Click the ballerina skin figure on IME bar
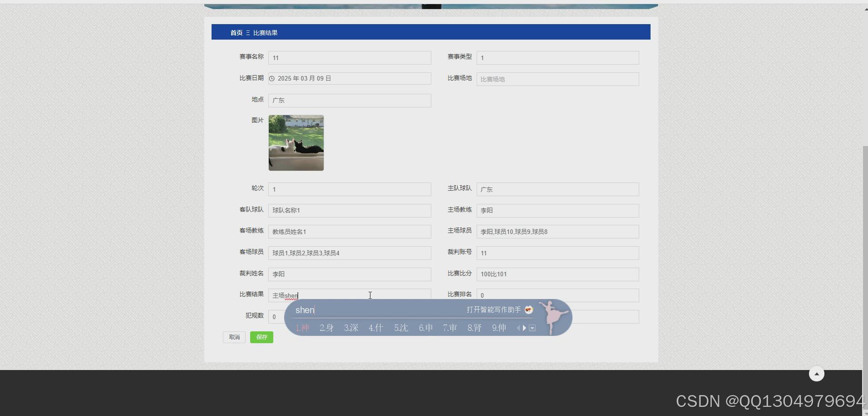 pos(553,317)
